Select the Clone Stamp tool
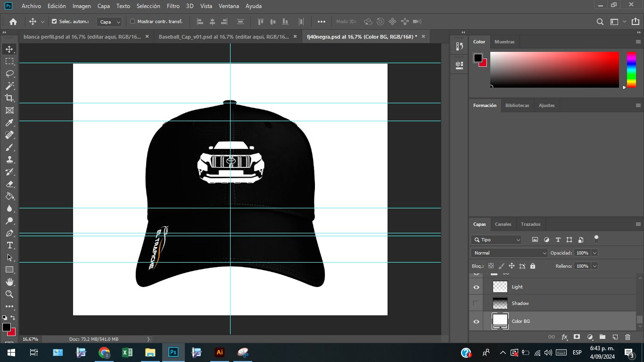Screen dimensions: 644x362 [x=9, y=159]
